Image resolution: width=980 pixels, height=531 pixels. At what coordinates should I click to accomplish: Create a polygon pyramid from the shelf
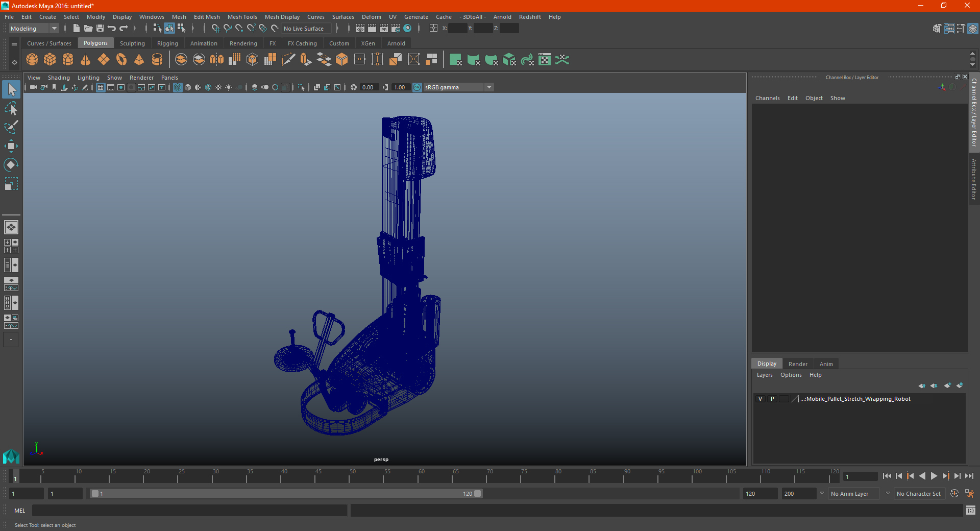tap(139, 60)
